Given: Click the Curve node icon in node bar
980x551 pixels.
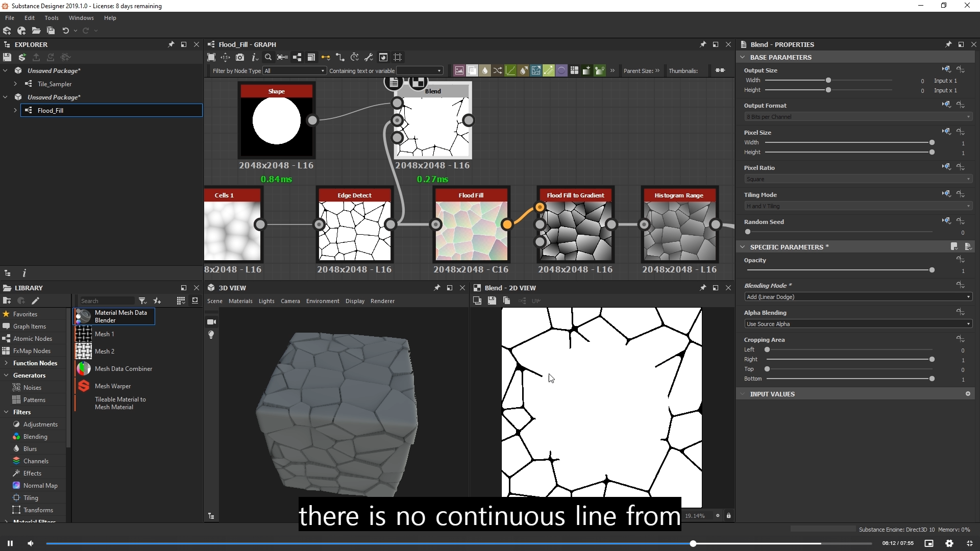Looking at the screenshot, I should (510, 71).
